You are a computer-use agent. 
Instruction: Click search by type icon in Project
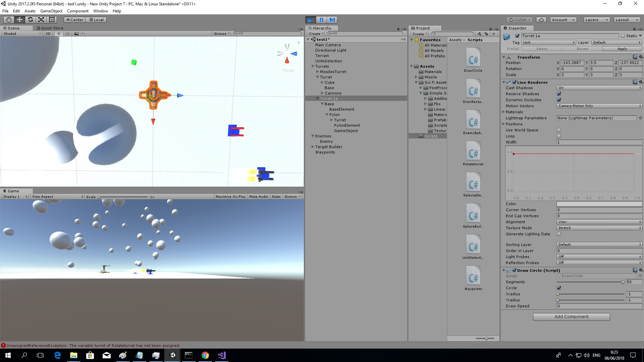pyautogui.click(x=479, y=34)
